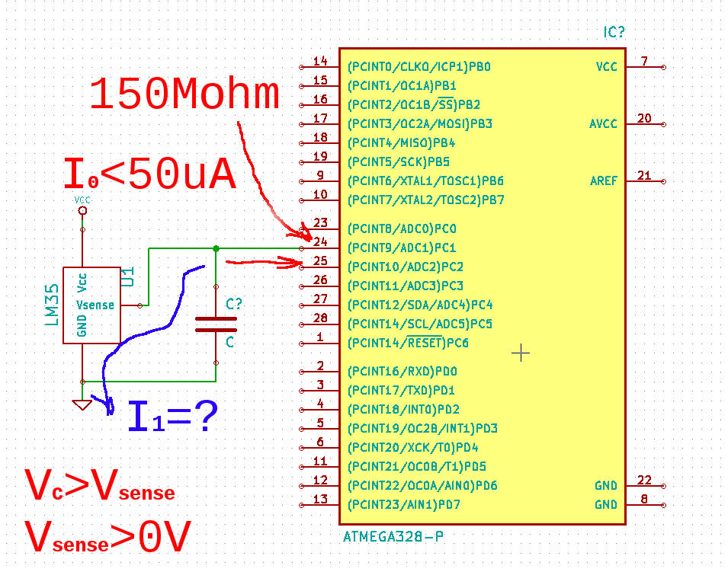Click pin label (PCINT10/ADC2)PC2
This screenshot has width=728, height=572.
point(406,267)
